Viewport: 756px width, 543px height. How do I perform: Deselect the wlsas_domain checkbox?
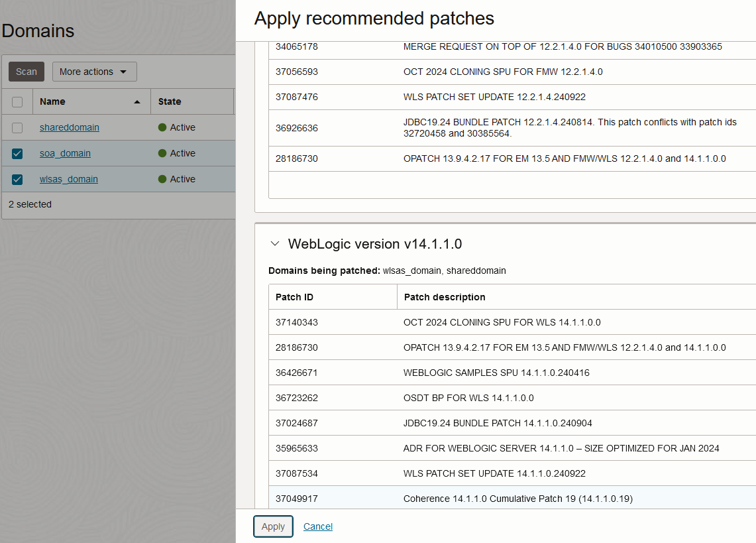pyautogui.click(x=17, y=180)
